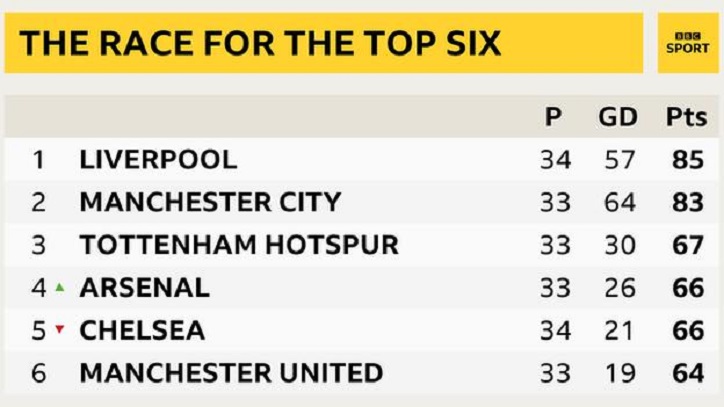Click the Tottenham Hotspur team name

(239, 245)
